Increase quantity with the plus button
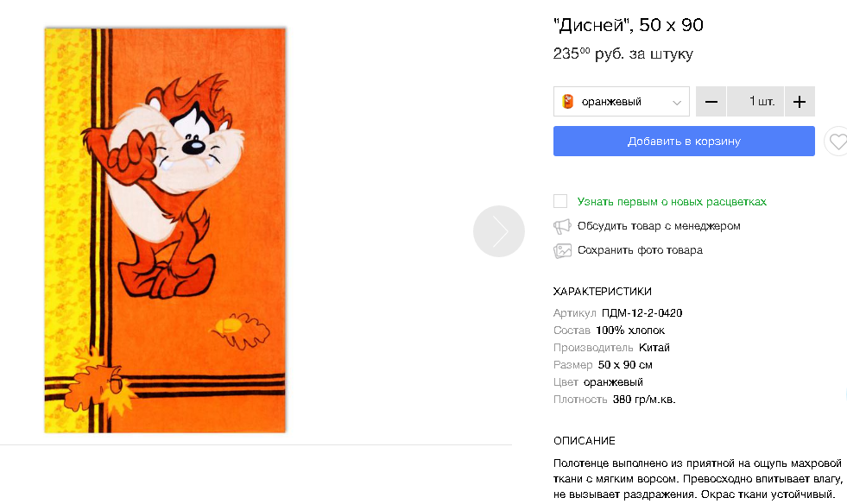 (x=800, y=102)
